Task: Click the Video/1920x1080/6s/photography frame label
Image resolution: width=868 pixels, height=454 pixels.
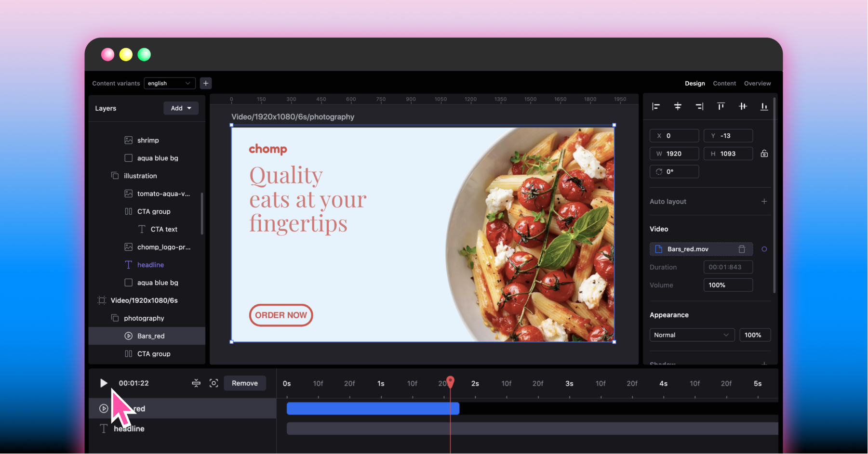Action: tap(293, 117)
